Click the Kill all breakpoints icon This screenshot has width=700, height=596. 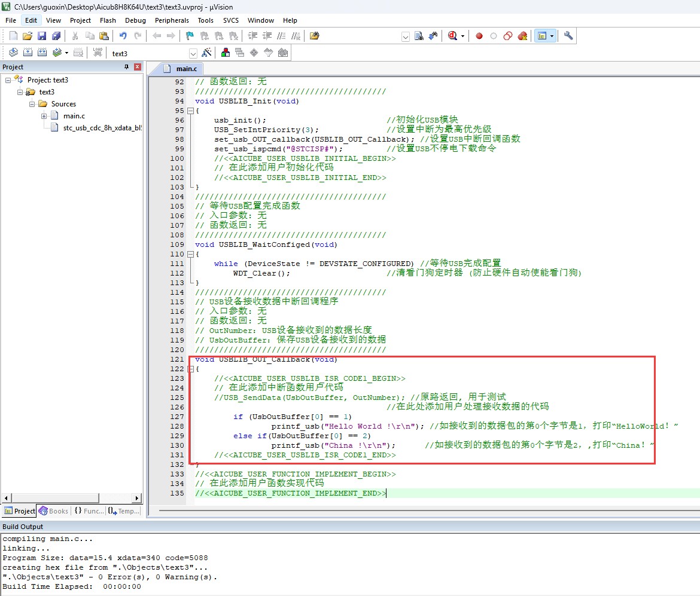(522, 36)
